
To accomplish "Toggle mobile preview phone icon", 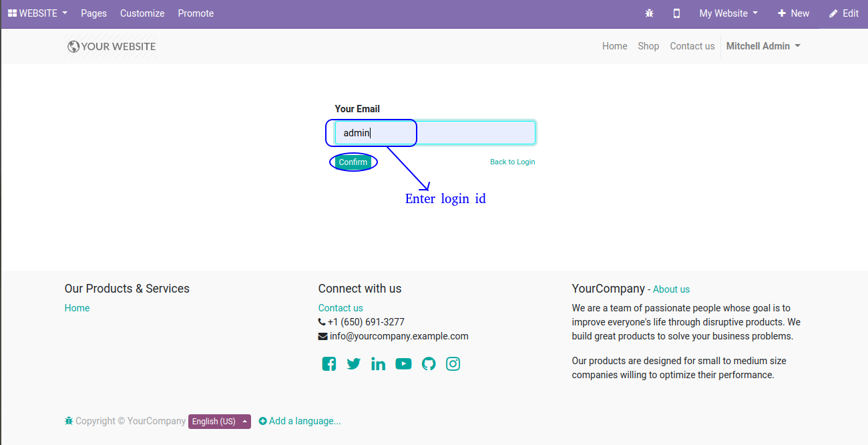I will (x=676, y=13).
